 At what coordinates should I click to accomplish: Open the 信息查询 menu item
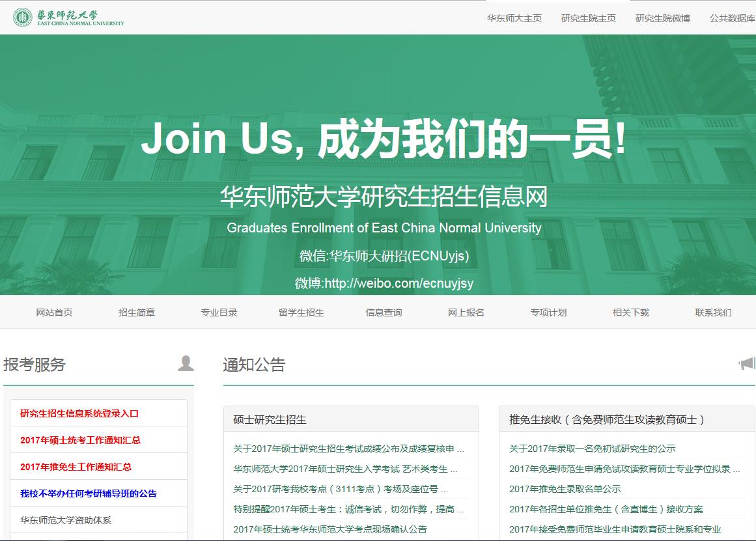[x=384, y=312]
